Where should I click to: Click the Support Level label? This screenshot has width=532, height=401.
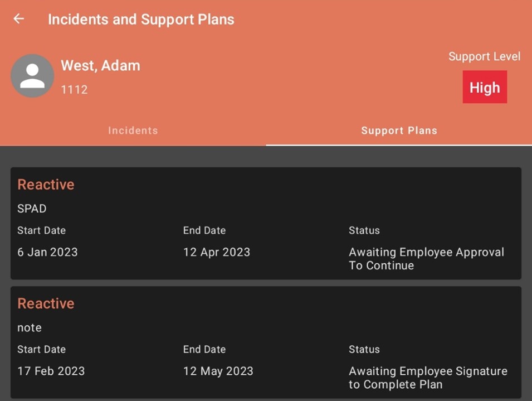pyautogui.click(x=484, y=56)
